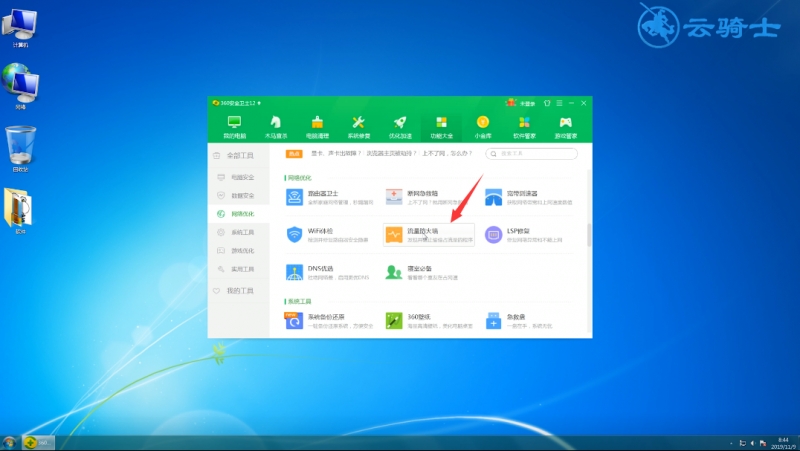The height and width of the screenshot is (451, 800).
Task: Click the volume tray icon
Action: 753,443
